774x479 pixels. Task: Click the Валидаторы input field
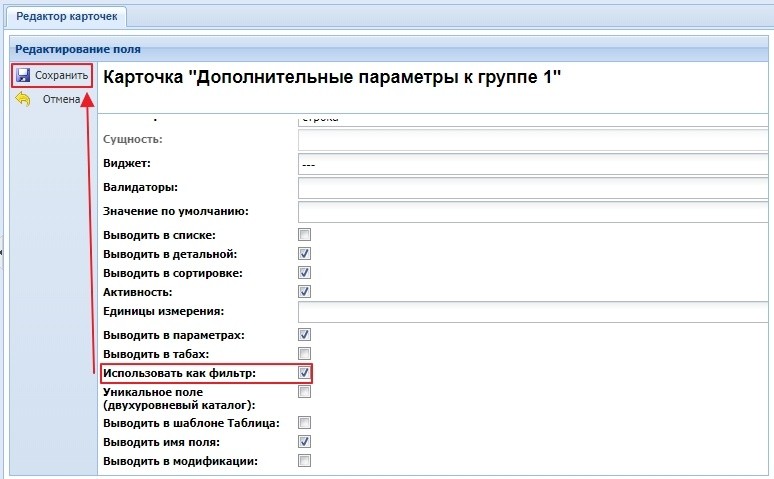click(535, 188)
